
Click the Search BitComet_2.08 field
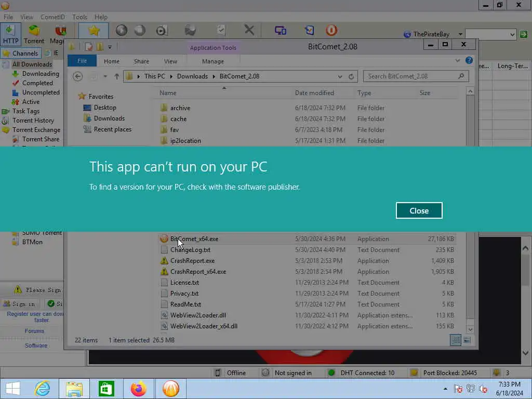pyautogui.click(x=416, y=76)
